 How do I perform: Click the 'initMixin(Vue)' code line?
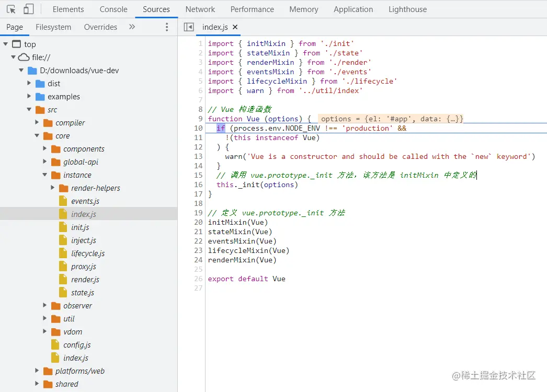[238, 222]
